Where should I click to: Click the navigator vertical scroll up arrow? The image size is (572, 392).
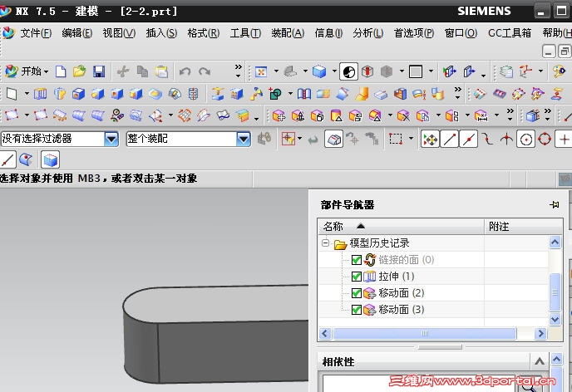pyautogui.click(x=555, y=242)
